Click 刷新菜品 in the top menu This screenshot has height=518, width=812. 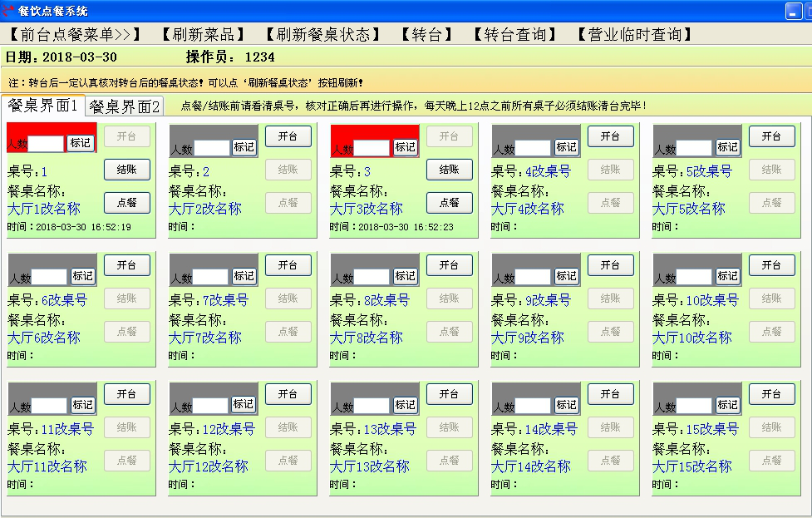point(204,34)
